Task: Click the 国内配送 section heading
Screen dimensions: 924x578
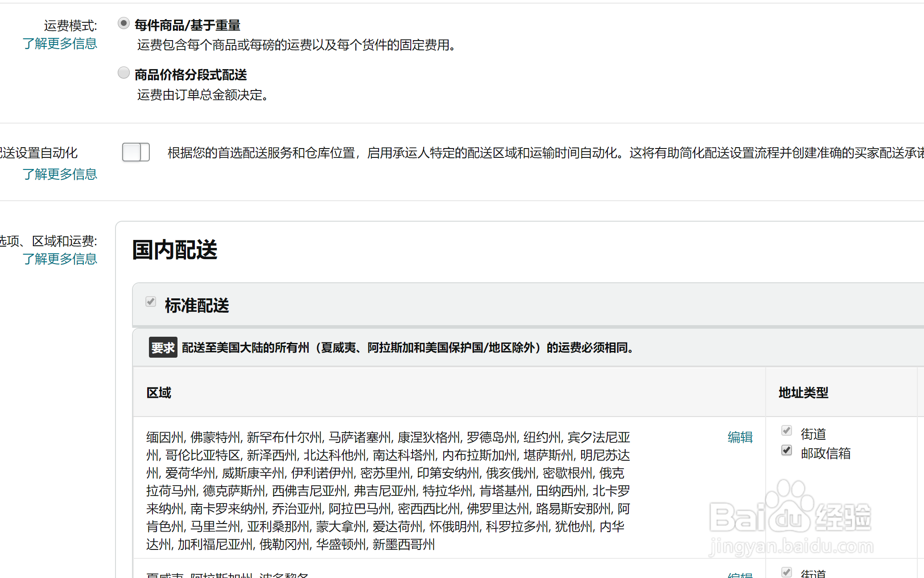Action: tap(175, 250)
